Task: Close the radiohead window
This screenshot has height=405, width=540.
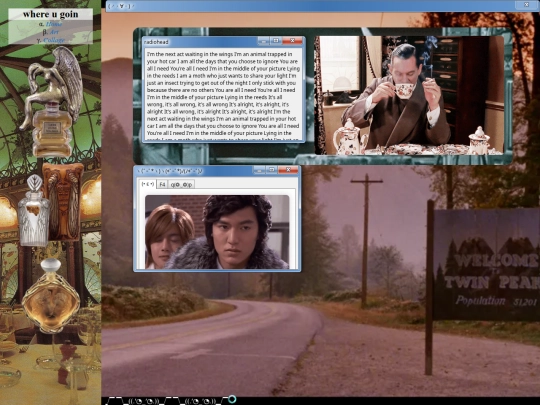Action: [292, 41]
